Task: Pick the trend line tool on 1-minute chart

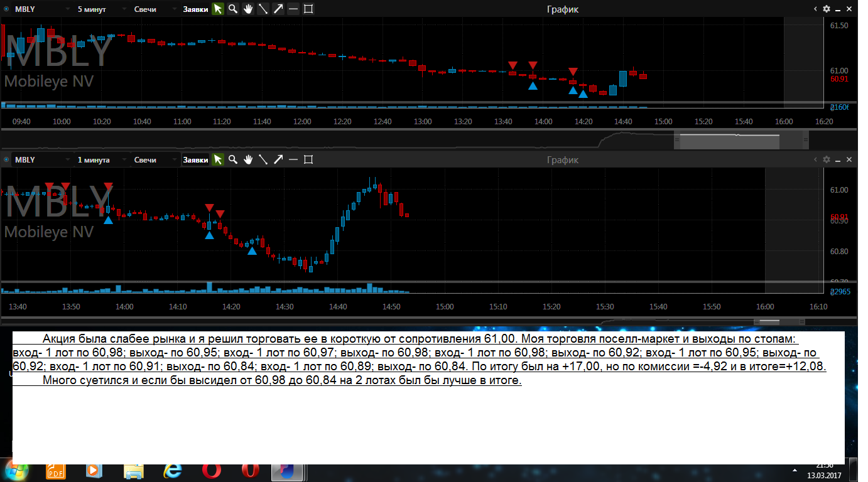Action: 263,159
